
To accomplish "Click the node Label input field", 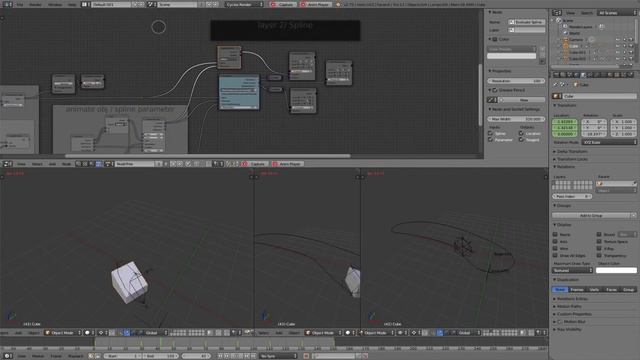I will [527, 30].
